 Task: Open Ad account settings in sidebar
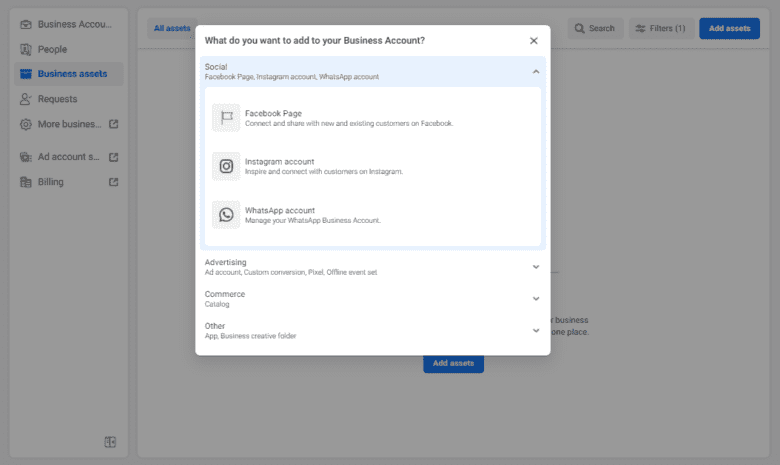click(x=69, y=157)
